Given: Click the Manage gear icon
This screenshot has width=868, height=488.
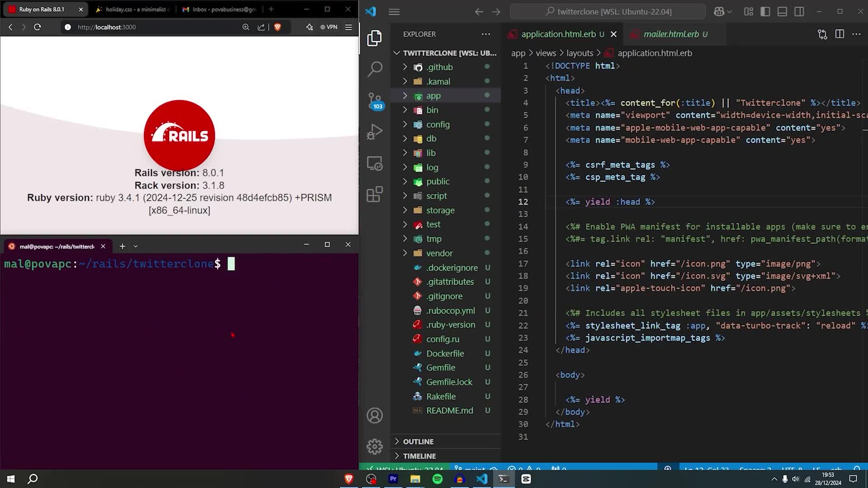Looking at the screenshot, I should click(375, 446).
